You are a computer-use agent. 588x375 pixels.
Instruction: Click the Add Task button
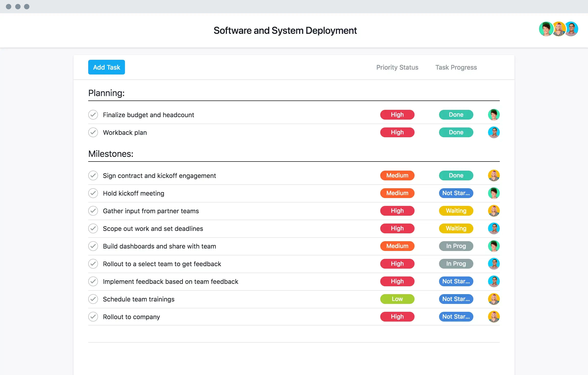[x=106, y=67]
